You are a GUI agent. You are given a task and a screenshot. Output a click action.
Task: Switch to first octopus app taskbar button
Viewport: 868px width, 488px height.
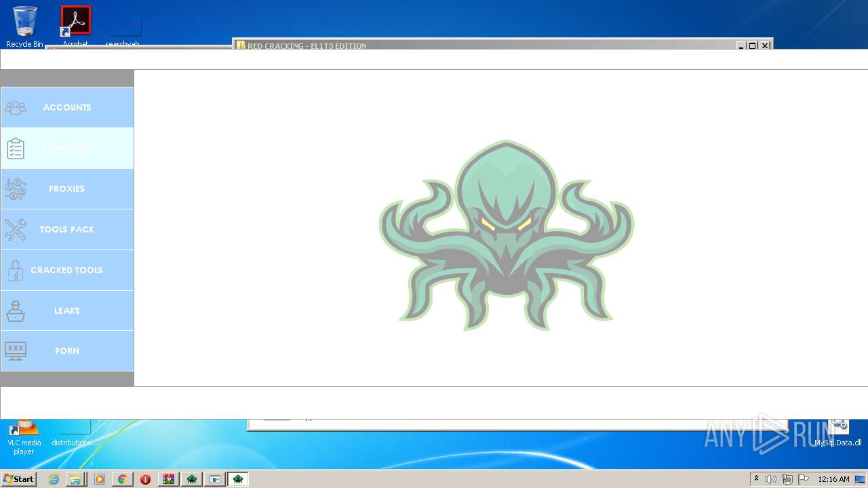tap(192, 479)
